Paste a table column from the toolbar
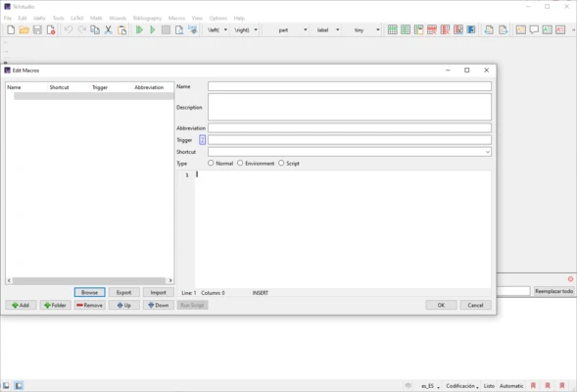 tap(418, 29)
